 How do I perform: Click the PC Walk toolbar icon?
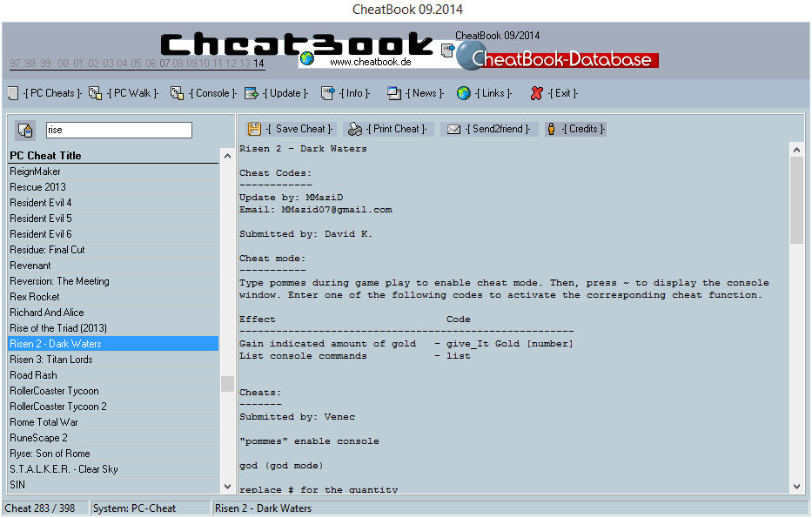(x=95, y=93)
